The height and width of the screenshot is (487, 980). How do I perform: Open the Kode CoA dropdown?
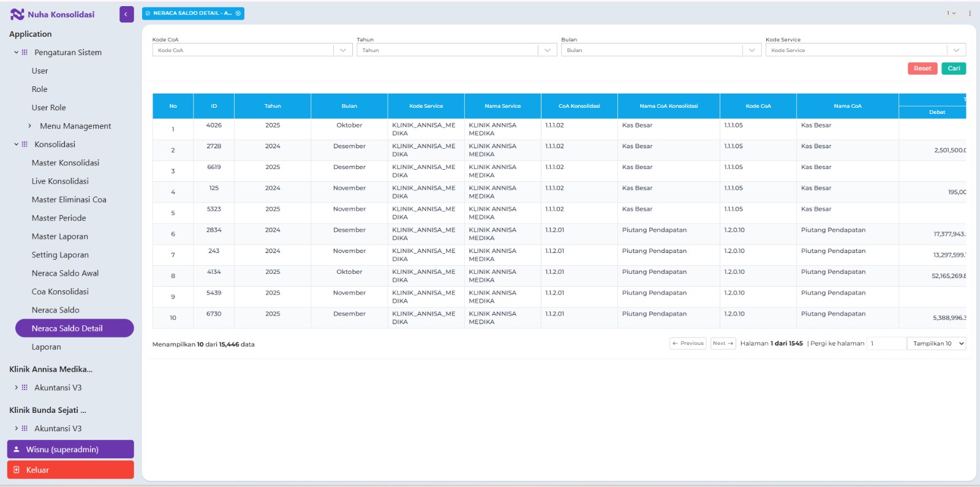click(252, 50)
